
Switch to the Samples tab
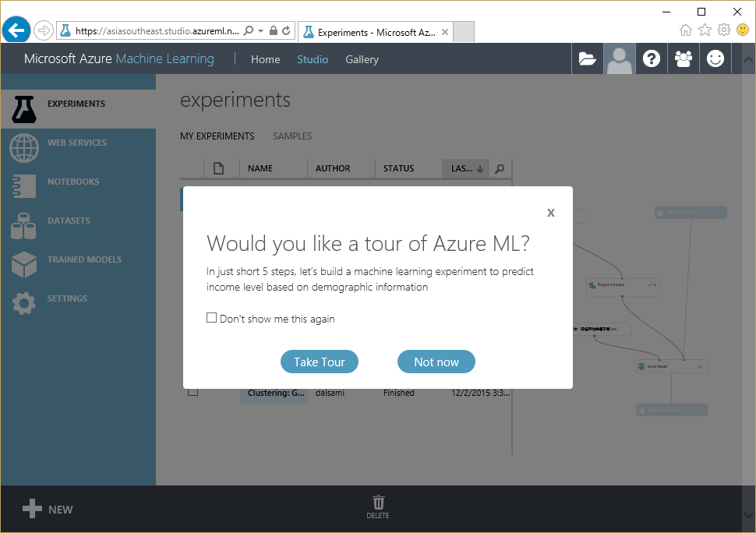click(292, 136)
